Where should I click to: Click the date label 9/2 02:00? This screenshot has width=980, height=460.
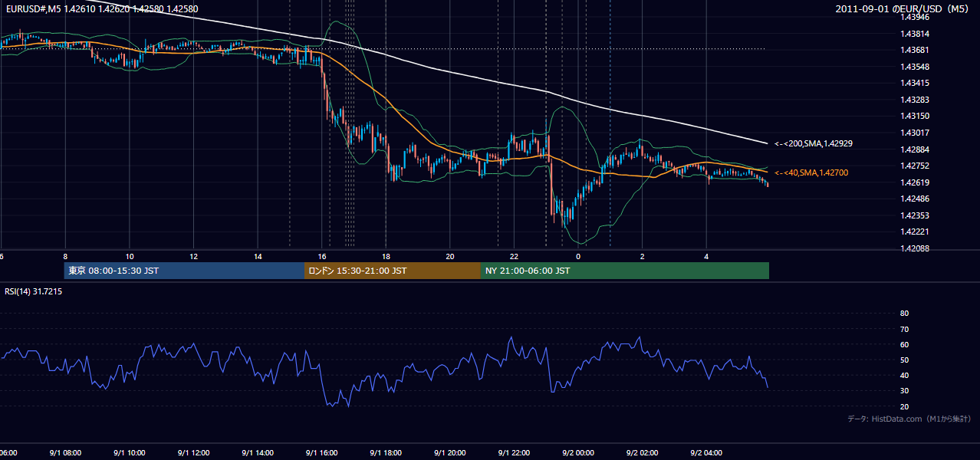(x=643, y=452)
